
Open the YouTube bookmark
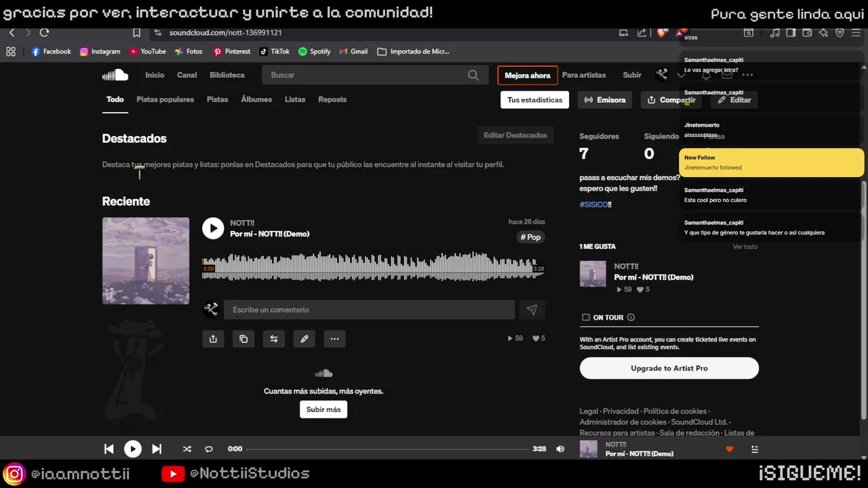pyautogui.click(x=147, y=52)
